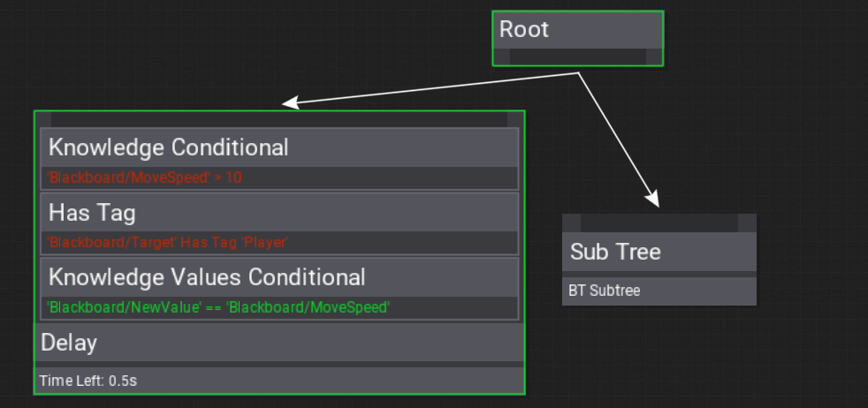Click the 'Blackboard/Target' Has Tag 'Player' text
This screenshot has width=868, height=408.
coord(168,243)
